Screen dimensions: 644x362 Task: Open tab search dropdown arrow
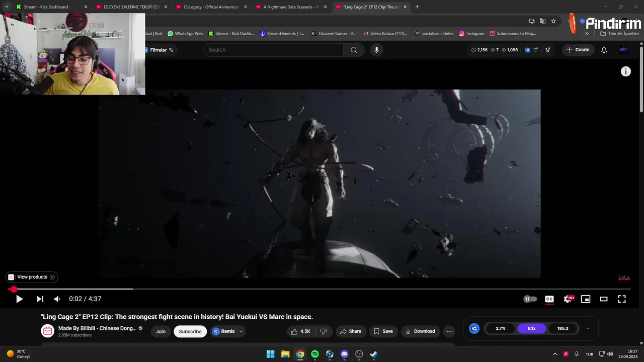[7, 7]
